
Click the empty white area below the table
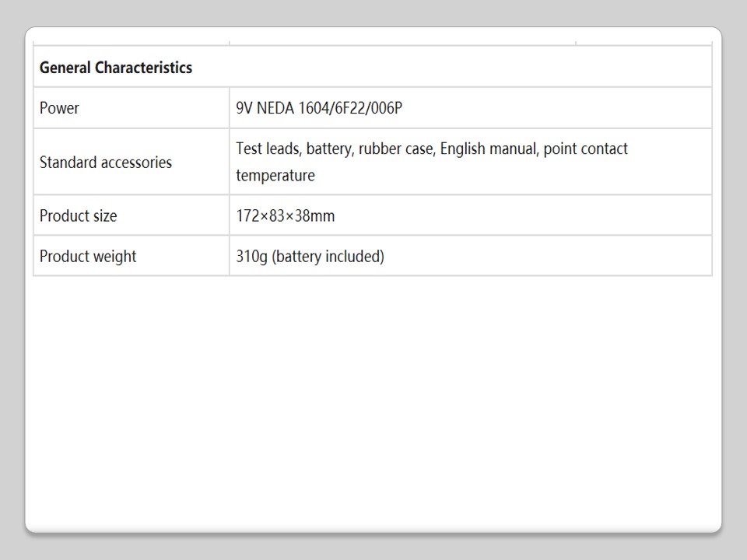373,404
